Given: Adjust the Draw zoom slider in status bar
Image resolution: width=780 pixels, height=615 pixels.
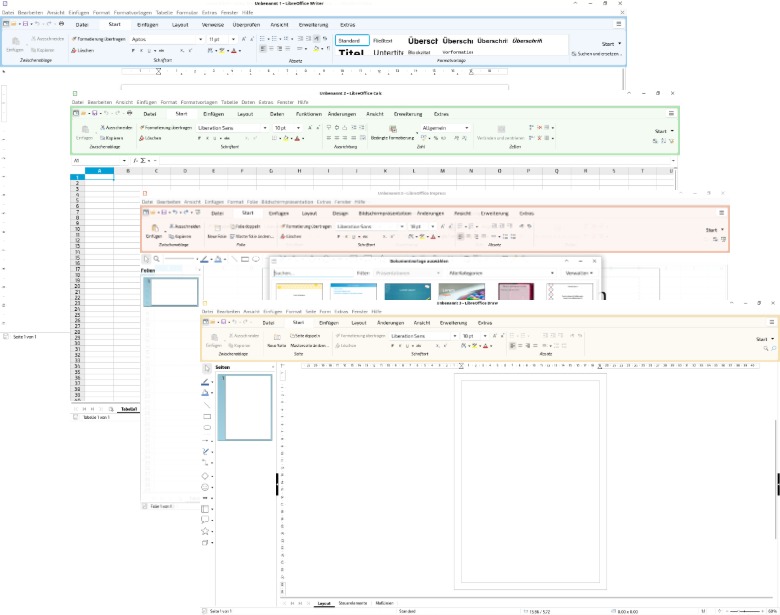Looking at the screenshot, I should tap(745, 611).
